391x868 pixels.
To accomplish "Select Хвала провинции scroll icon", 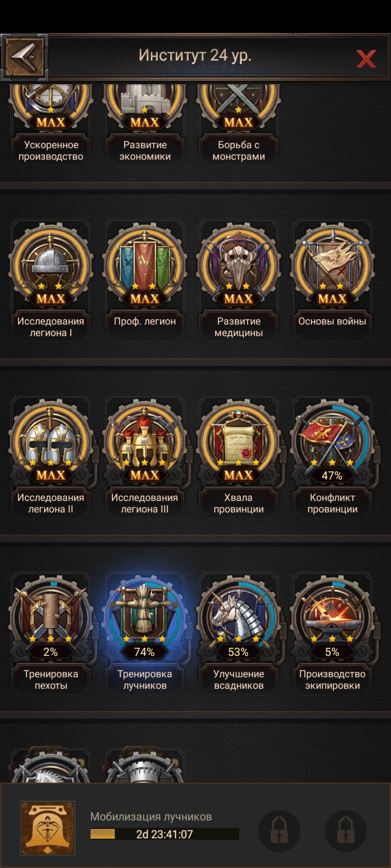I will (x=239, y=444).
